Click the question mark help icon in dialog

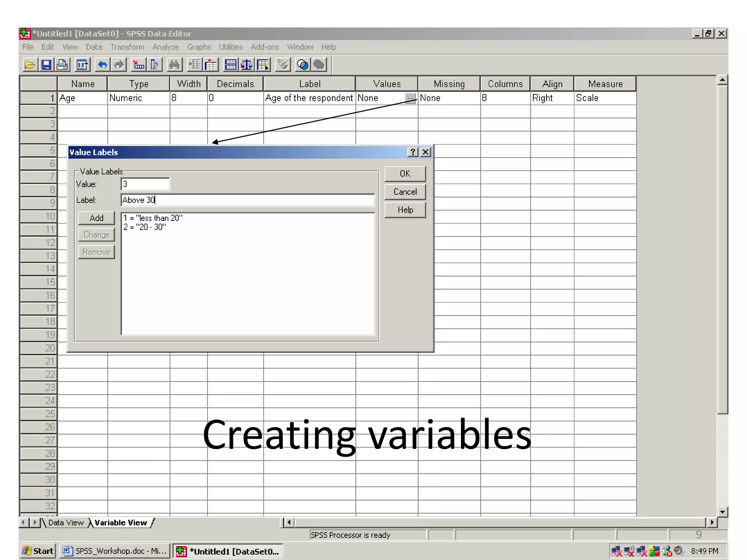[x=413, y=152]
